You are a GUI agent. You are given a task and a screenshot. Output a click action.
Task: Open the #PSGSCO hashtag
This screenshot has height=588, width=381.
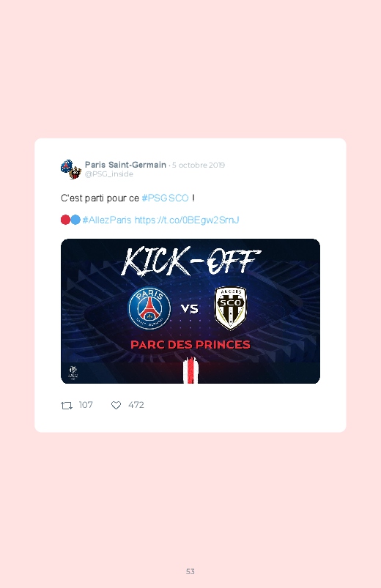[x=165, y=198]
